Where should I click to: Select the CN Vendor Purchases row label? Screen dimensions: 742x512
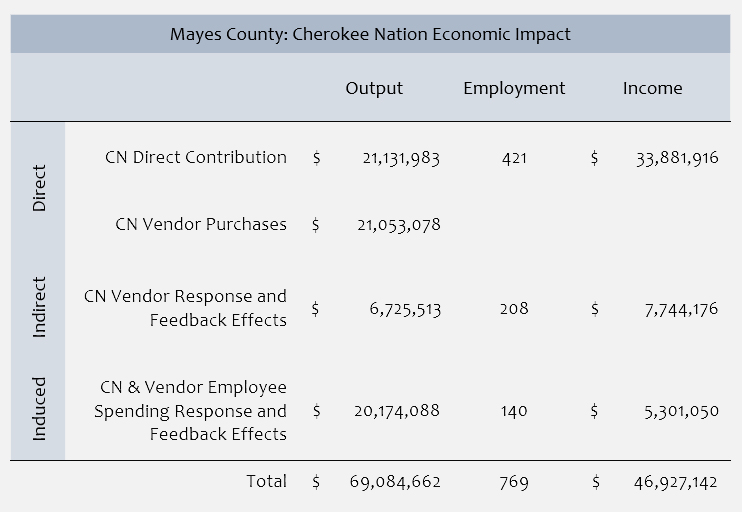[x=201, y=224]
